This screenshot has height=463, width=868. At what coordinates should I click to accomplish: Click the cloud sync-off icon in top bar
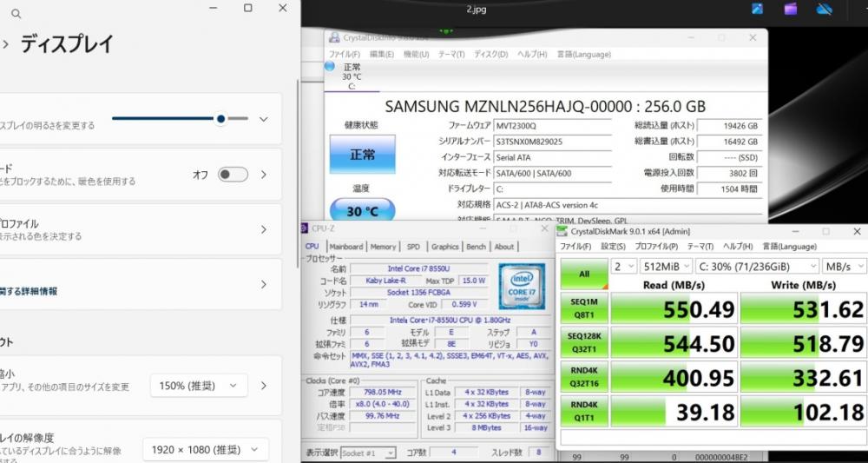point(824,10)
